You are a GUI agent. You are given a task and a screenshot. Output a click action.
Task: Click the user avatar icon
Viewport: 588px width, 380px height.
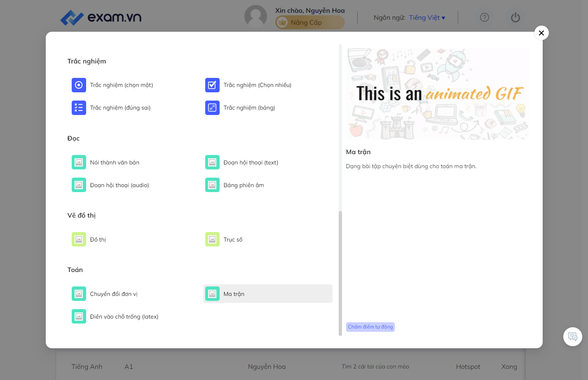coord(255,16)
